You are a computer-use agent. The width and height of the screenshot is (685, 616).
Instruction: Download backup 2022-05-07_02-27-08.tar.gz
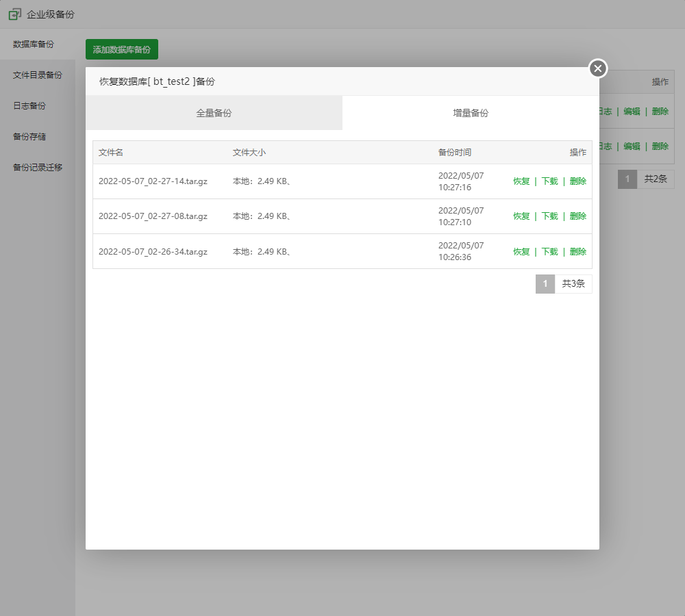(549, 216)
